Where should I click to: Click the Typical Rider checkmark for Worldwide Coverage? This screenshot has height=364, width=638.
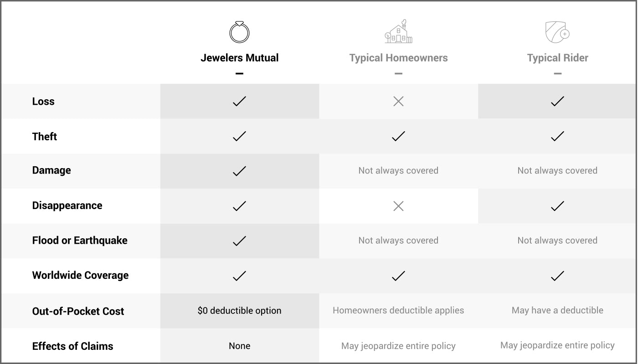click(x=557, y=276)
